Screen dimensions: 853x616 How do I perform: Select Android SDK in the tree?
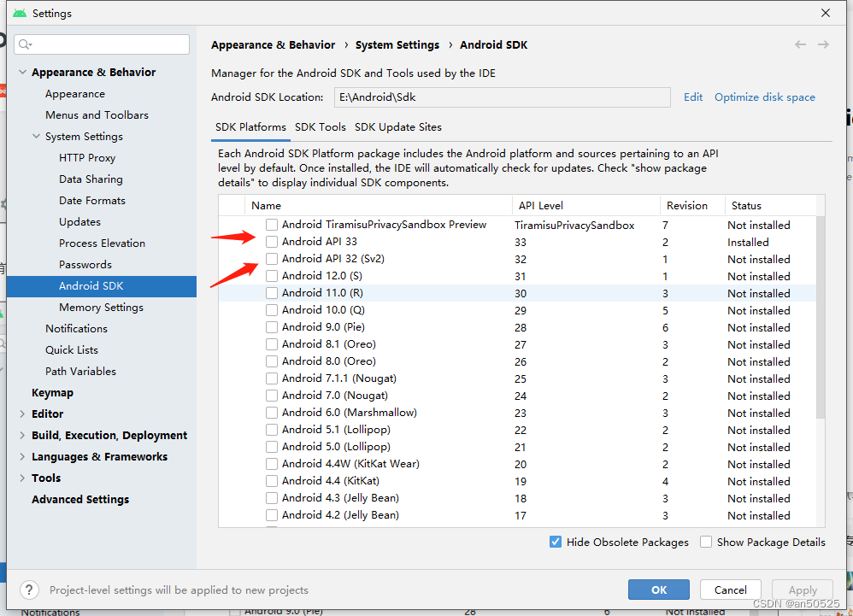[102, 286]
